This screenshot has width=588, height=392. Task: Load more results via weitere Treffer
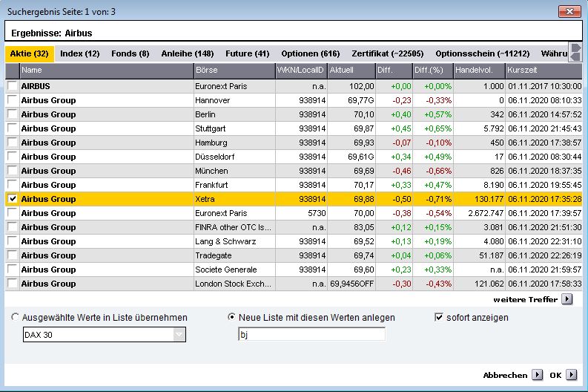point(525,299)
